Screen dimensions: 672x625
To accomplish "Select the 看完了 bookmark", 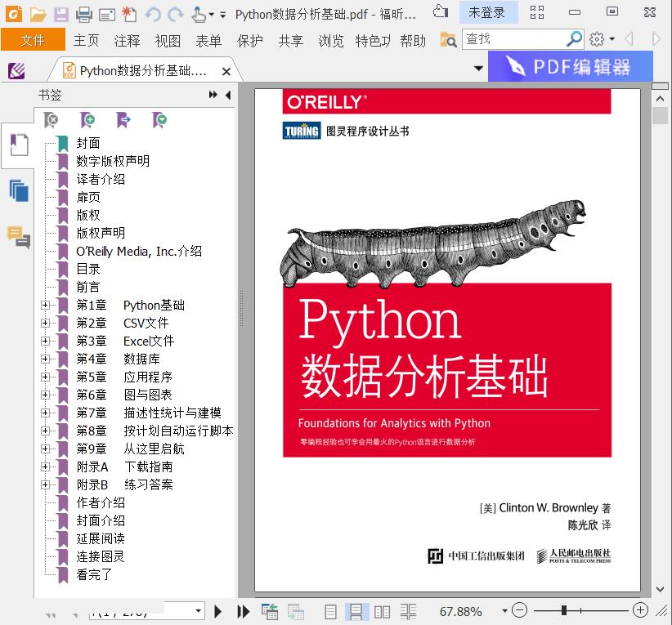I will [x=94, y=574].
